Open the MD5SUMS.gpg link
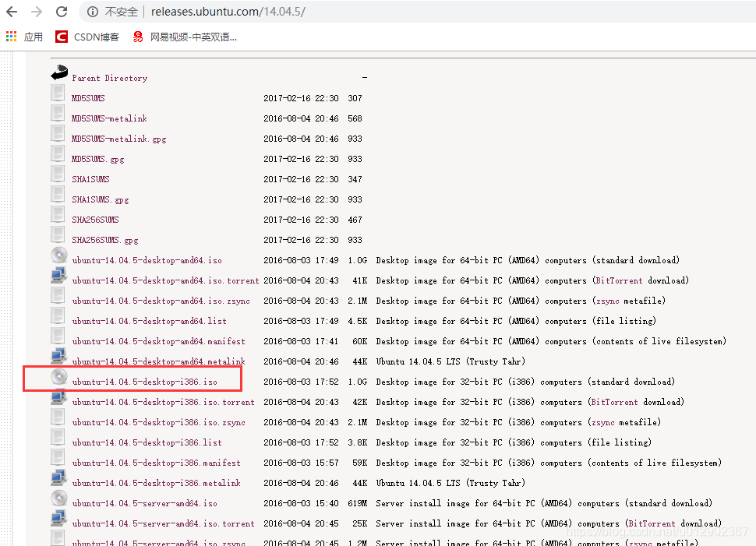Screen dimensions: 756x546 coord(98,159)
